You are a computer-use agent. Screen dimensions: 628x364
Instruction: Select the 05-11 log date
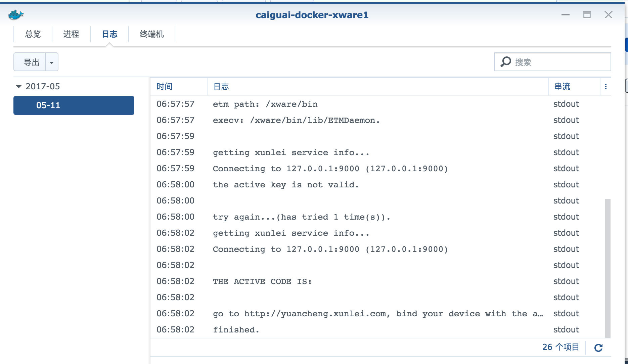coord(74,105)
